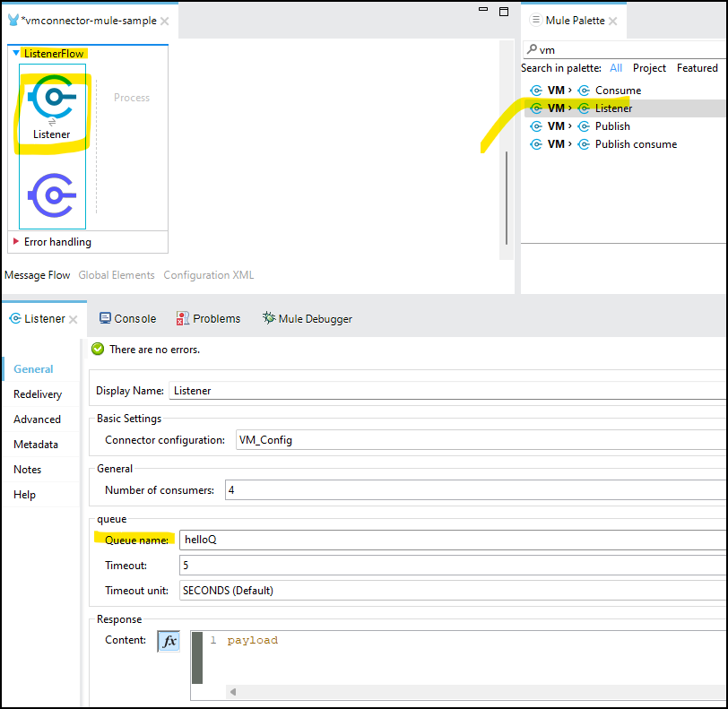Click the Mule Debugger bug icon
Screen dimensions: 728x709
(268, 317)
